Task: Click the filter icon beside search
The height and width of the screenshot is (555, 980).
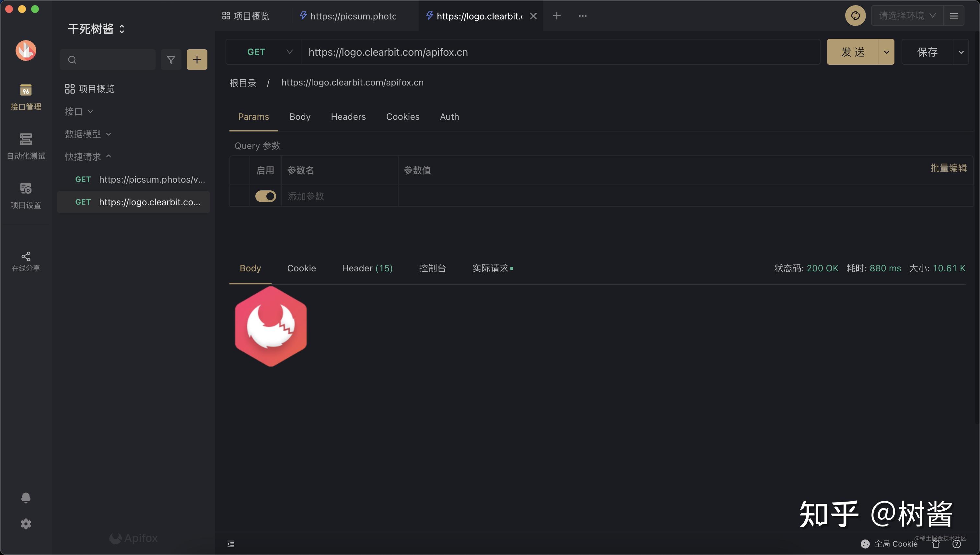Action: click(x=171, y=60)
